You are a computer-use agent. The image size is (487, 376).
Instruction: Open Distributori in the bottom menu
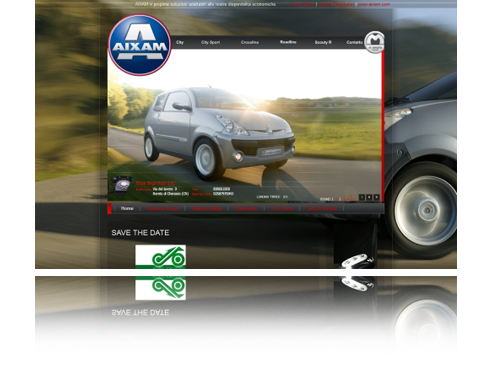click(247, 208)
